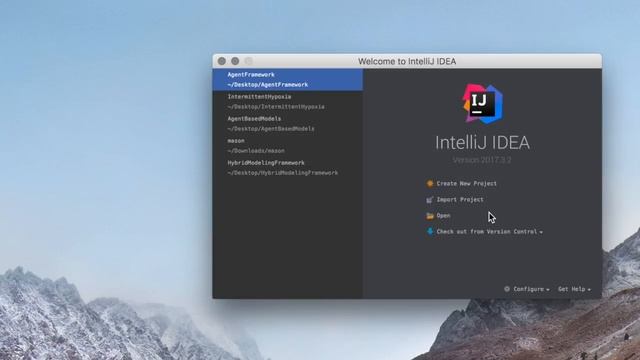Minimize the Welcome to IntelliJ IDEA window
The height and width of the screenshot is (360, 640).
click(235, 61)
